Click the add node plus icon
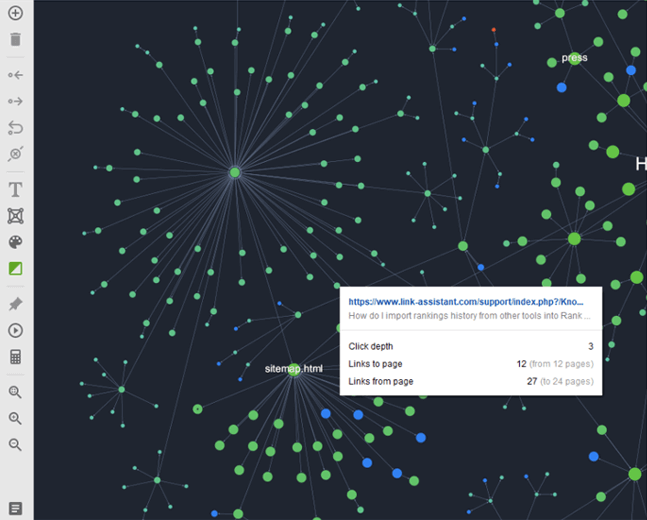 15,14
